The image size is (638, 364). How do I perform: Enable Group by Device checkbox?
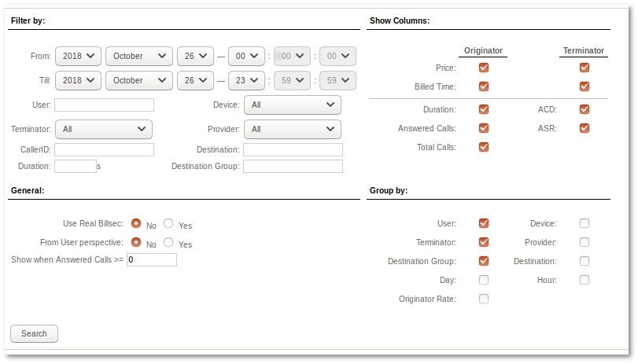coord(585,223)
